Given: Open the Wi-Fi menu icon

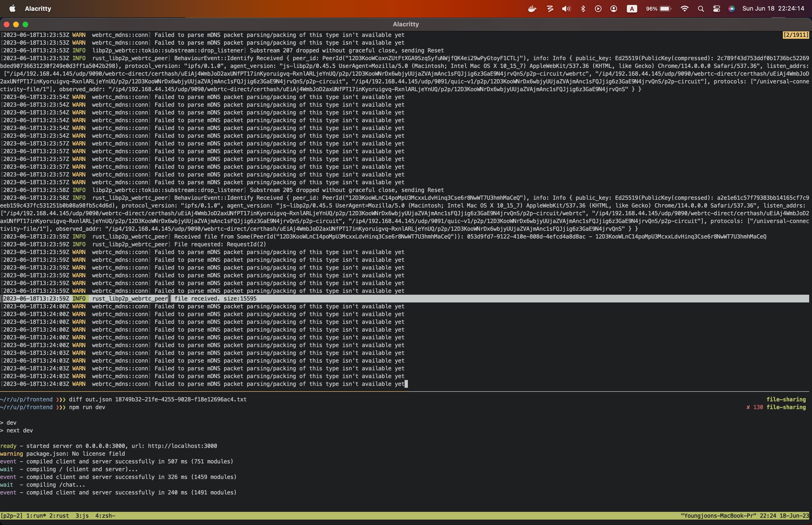Looking at the screenshot, I should pyautogui.click(x=684, y=9).
